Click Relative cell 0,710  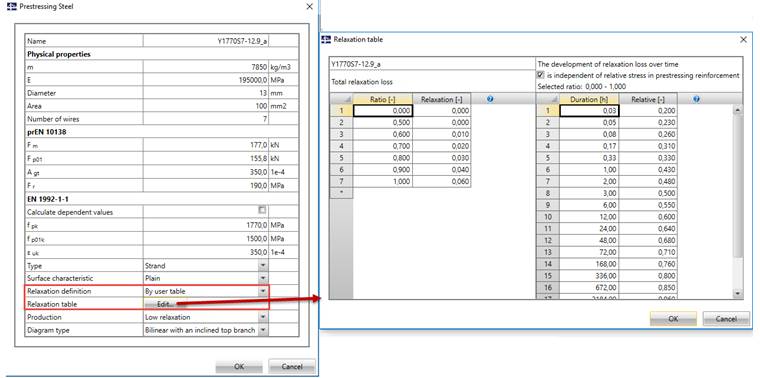tap(648, 252)
